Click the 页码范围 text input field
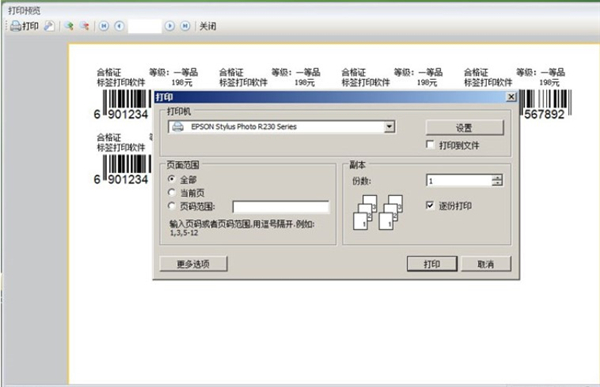The width and height of the screenshot is (600, 387). (x=280, y=207)
